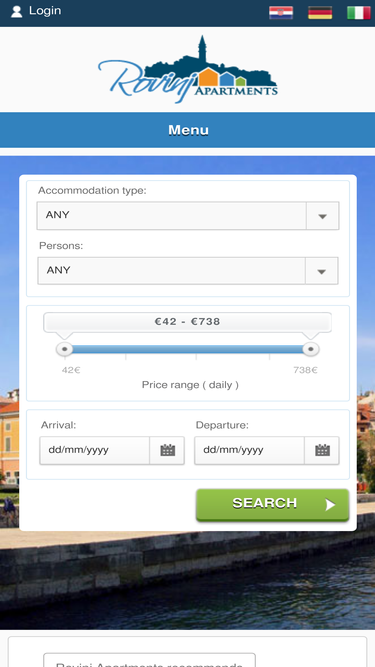This screenshot has height=667, width=375.
Task: Click the blue price range track
Action: (x=188, y=349)
